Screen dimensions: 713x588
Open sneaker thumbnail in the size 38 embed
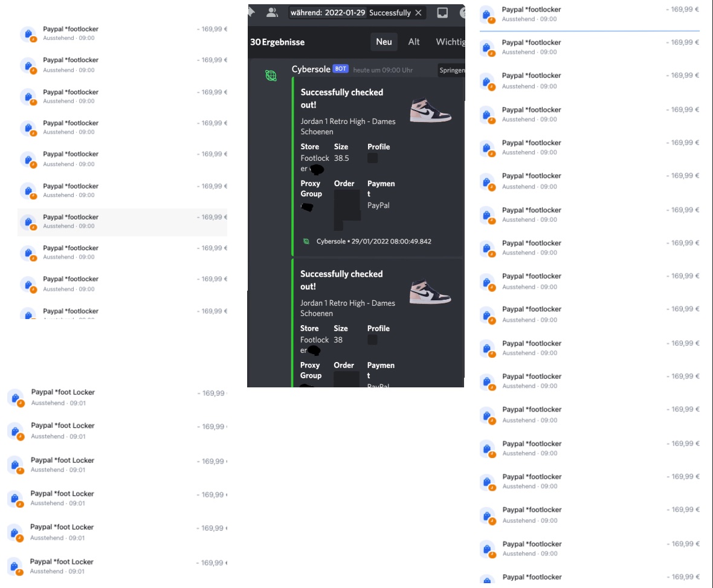point(430,291)
